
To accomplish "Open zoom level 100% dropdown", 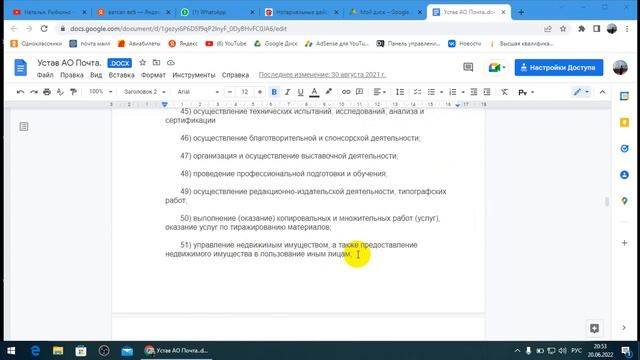I will tap(100, 92).
